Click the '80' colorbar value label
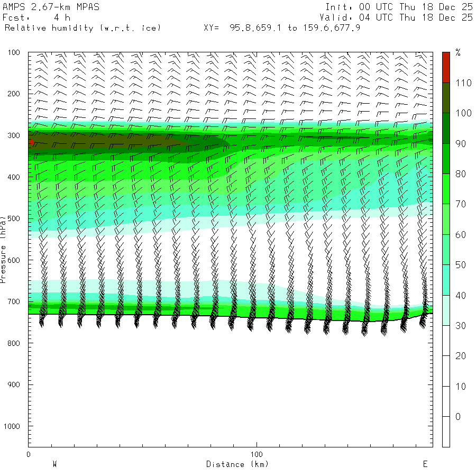 [461, 174]
